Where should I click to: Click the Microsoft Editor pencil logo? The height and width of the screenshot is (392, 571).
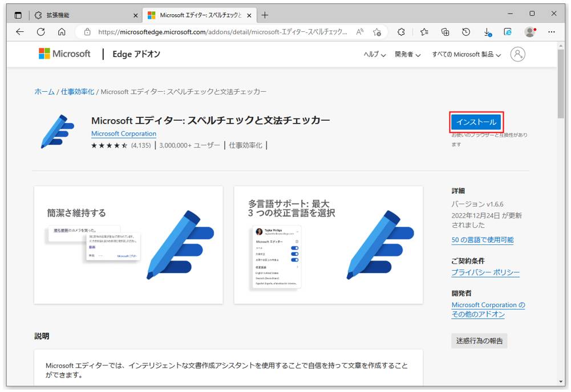pyautogui.click(x=58, y=132)
